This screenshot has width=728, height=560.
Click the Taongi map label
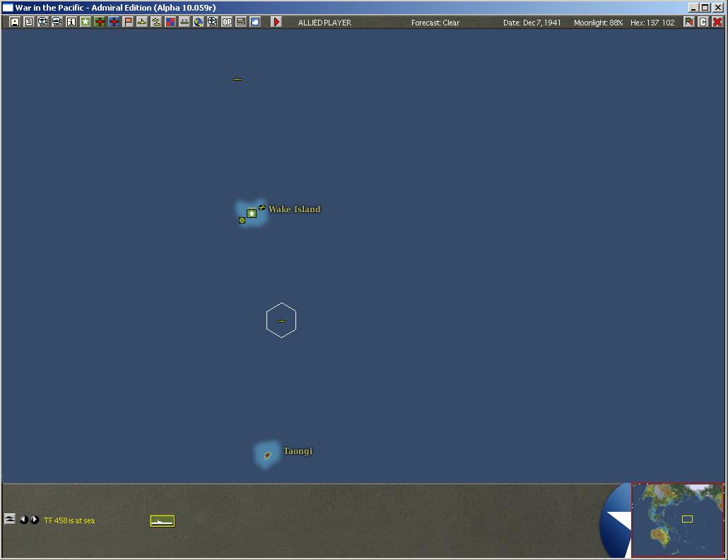coord(298,451)
